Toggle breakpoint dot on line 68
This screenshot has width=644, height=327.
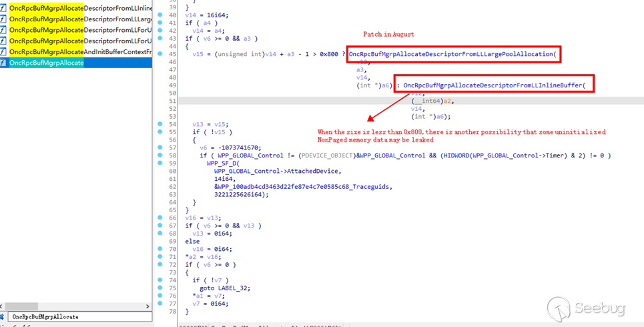point(159,234)
